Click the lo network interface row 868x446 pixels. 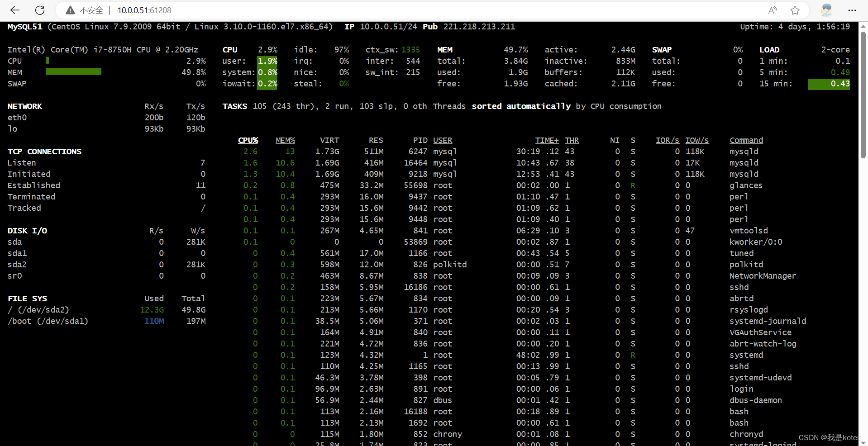(x=106, y=129)
